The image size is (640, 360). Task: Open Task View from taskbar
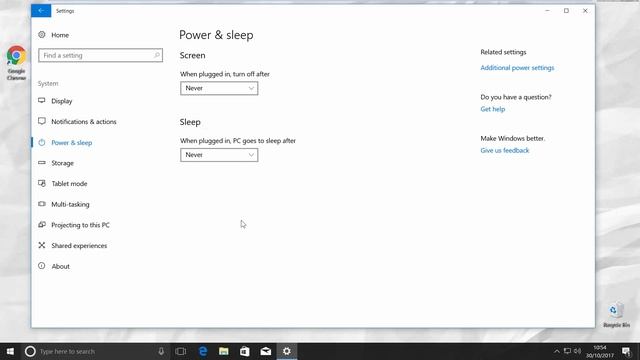pos(180,351)
